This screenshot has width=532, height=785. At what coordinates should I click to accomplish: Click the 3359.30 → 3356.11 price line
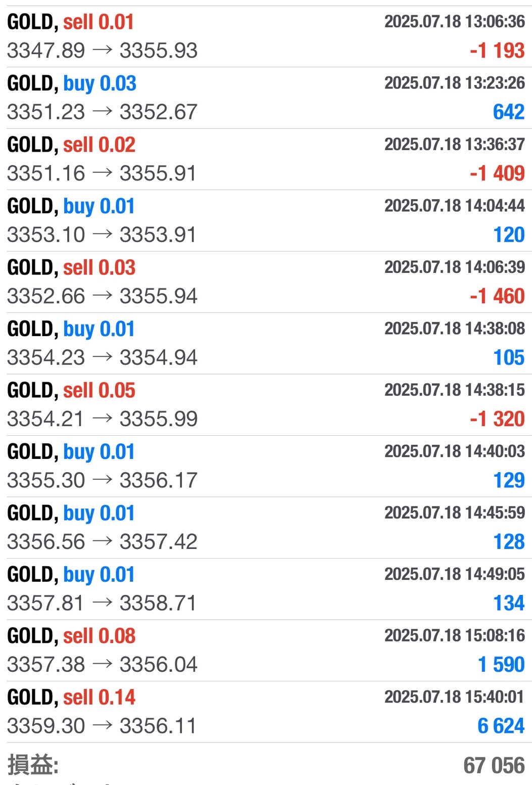(x=102, y=726)
